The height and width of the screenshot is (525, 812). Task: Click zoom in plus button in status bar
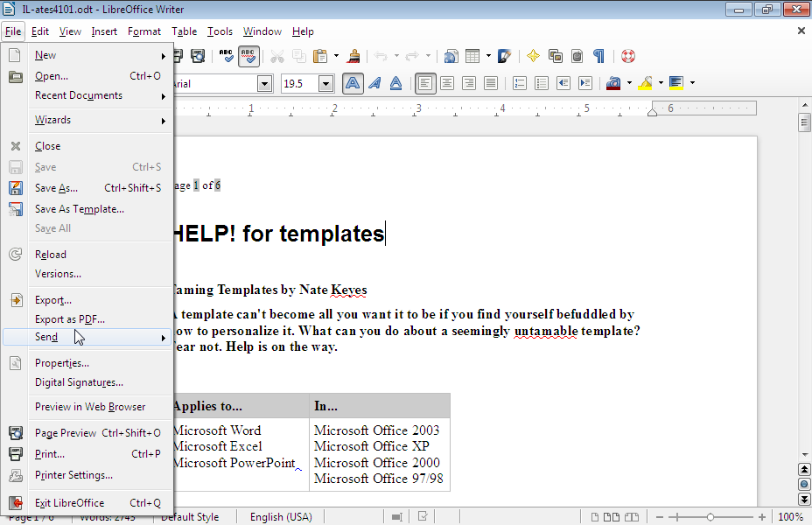[762, 517]
